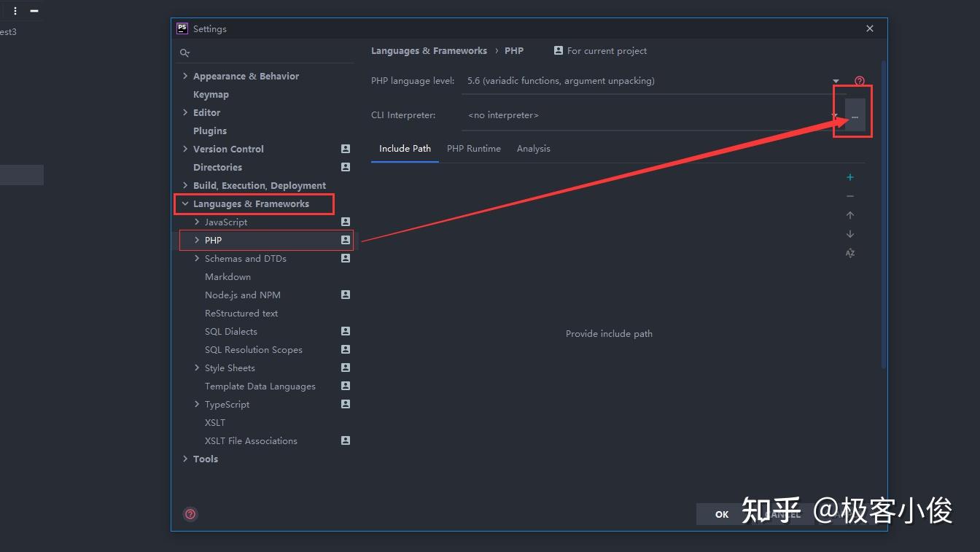Image resolution: width=980 pixels, height=552 pixels.
Task: Expand the Editor node in sidebar
Action: point(184,112)
